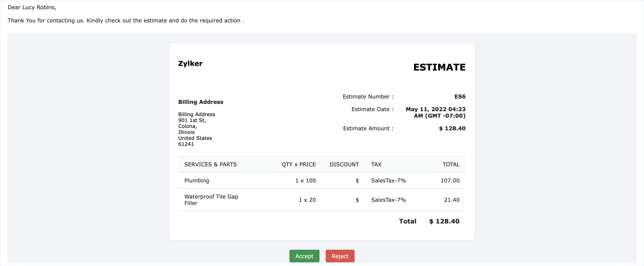The image size is (644, 266).
Task: Click the TOTAL column header
Action: [x=451, y=164]
